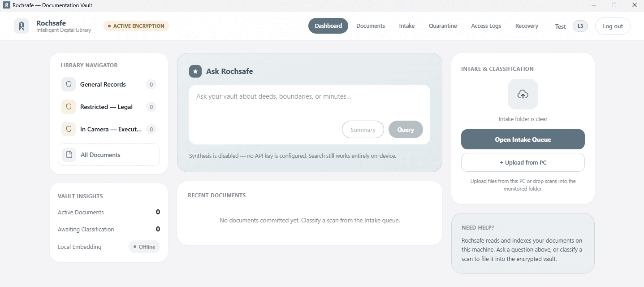Click 'No documents committed yet' message
644x287 pixels.
(x=310, y=220)
